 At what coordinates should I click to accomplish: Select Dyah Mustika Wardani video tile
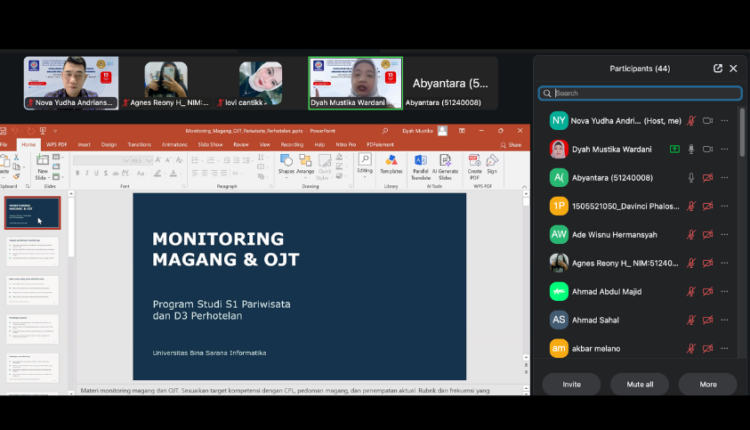[355, 83]
